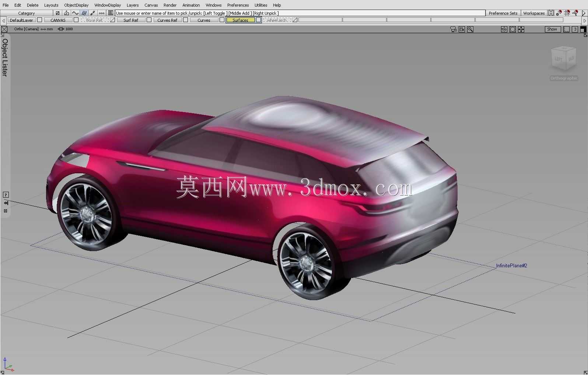Click the Ortho [Camera] viewport title
588x375 pixels.
[26, 29]
